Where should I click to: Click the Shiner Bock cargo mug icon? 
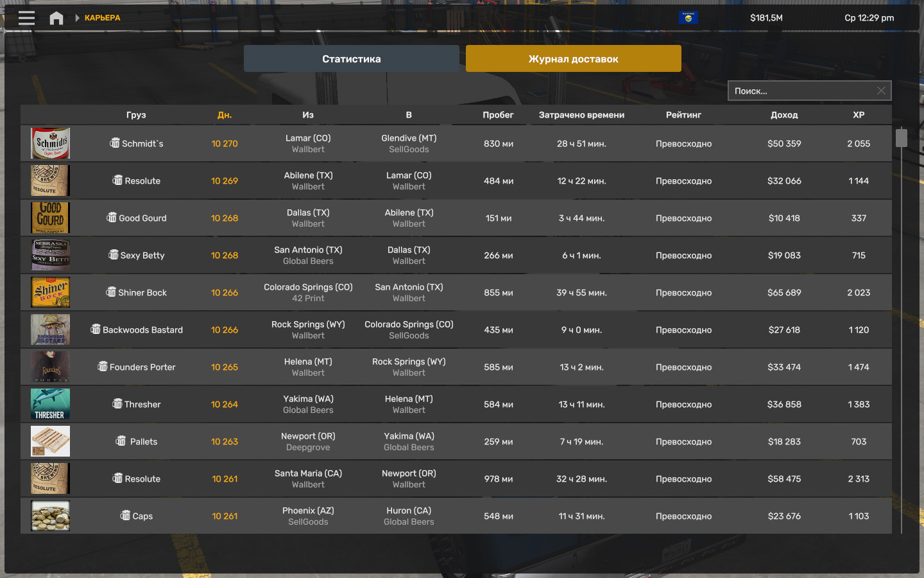pyautogui.click(x=111, y=292)
